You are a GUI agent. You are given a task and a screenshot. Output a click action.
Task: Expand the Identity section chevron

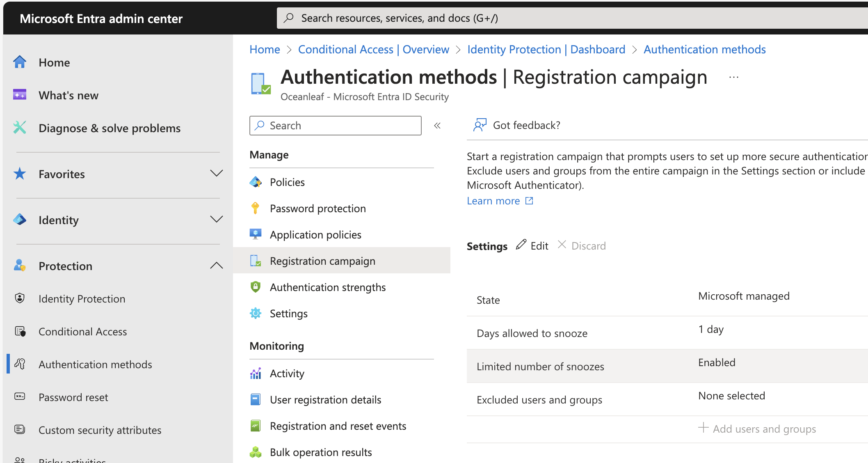coord(216,220)
